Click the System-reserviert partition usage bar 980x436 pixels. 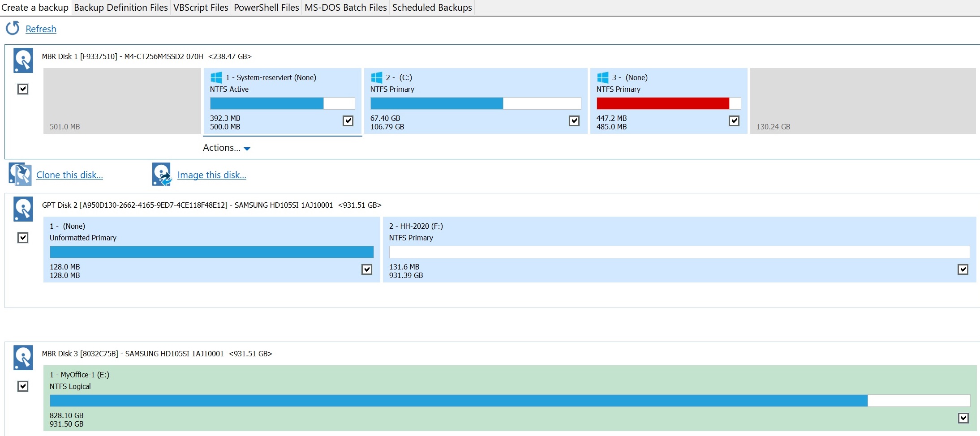[283, 103]
